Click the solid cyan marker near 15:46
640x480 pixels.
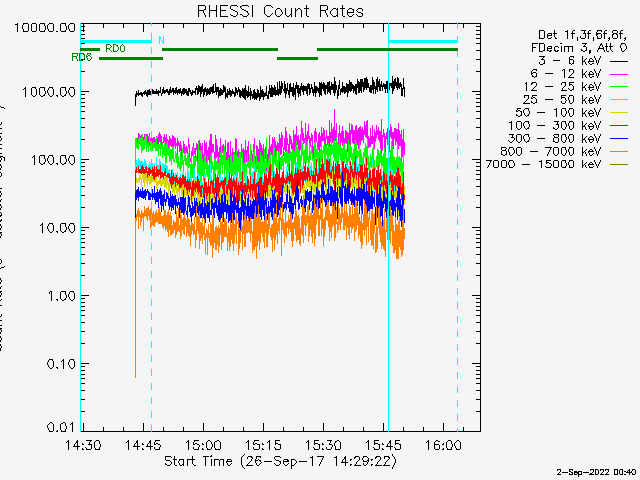click(x=388, y=227)
